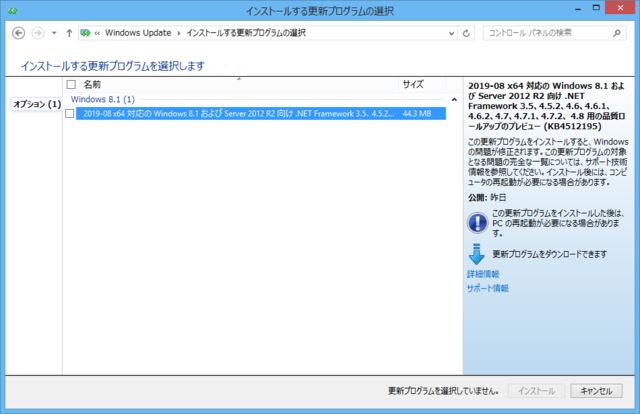Maximize the update selection window

pyautogui.click(x=596, y=8)
